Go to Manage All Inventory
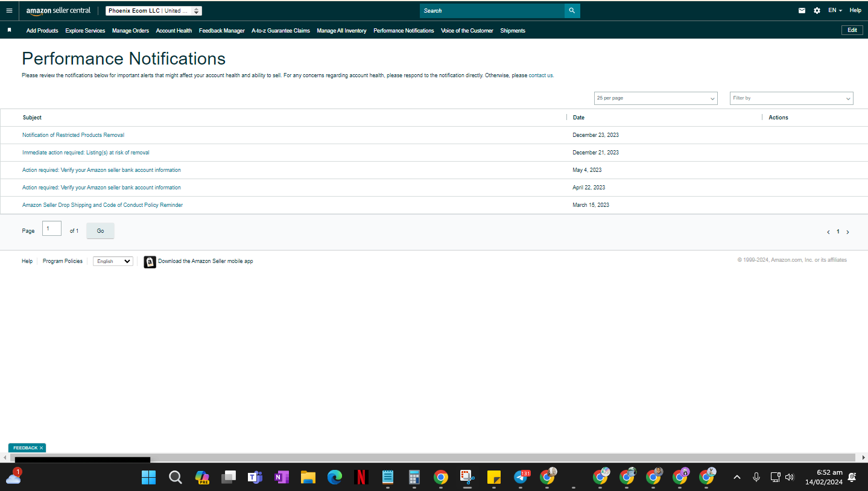The height and width of the screenshot is (491, 868). pos(341,31)
